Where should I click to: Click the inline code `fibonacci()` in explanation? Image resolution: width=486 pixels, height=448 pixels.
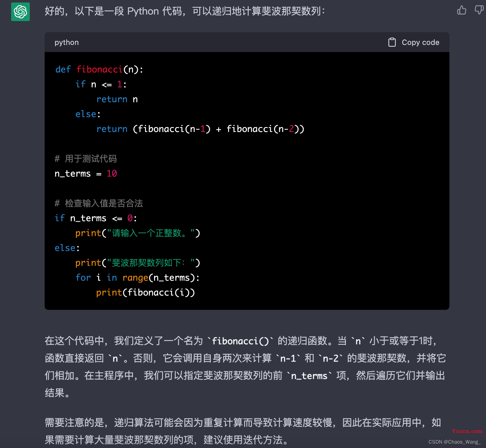[x=240, y=341]
